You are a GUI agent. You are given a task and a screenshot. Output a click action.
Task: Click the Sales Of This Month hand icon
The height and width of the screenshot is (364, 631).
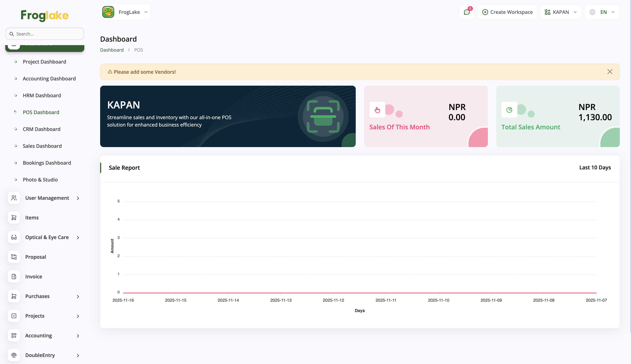377,110
